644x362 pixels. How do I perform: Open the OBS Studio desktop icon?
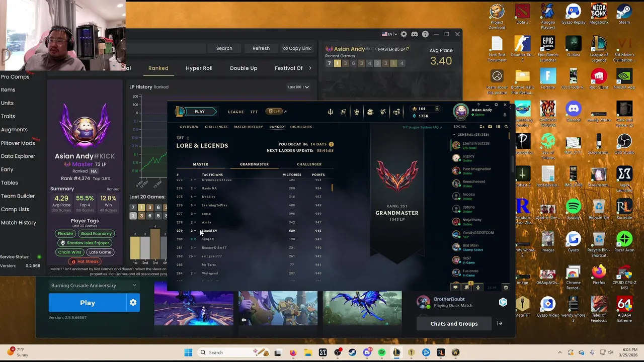pos(624,144)
